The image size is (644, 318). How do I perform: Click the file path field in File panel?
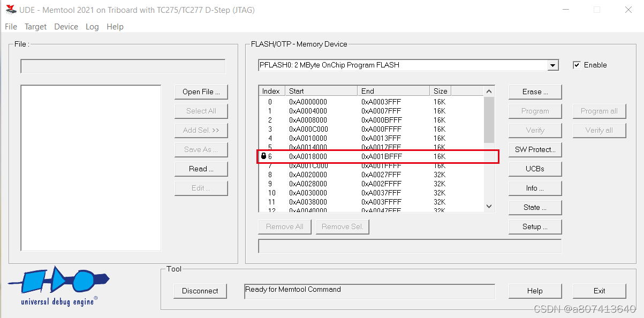coord(123,66)
